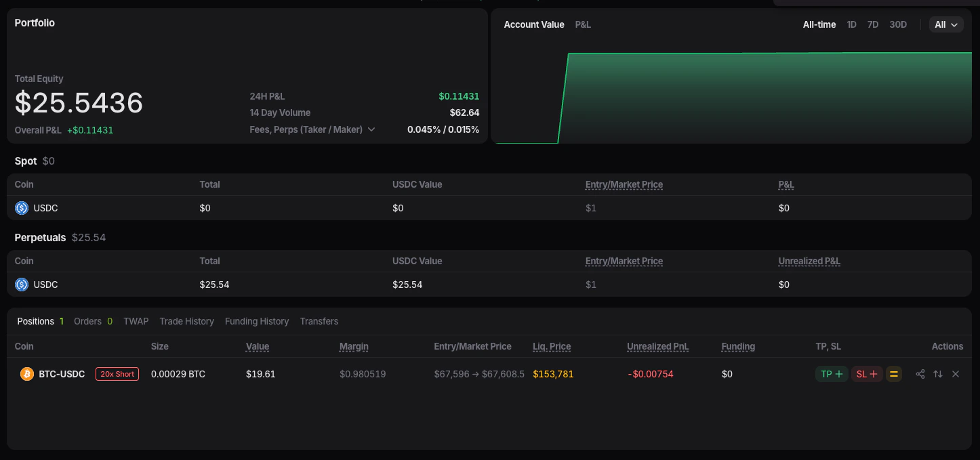Screen dimensions: 980x460
Task: Click the 14 Day Volume value $62.64
Action: click(464, 112)
